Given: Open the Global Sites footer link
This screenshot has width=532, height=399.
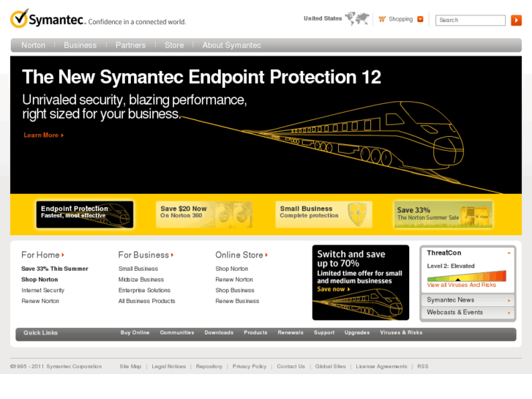Looking at the screenshot, I should tap(331, 366).
